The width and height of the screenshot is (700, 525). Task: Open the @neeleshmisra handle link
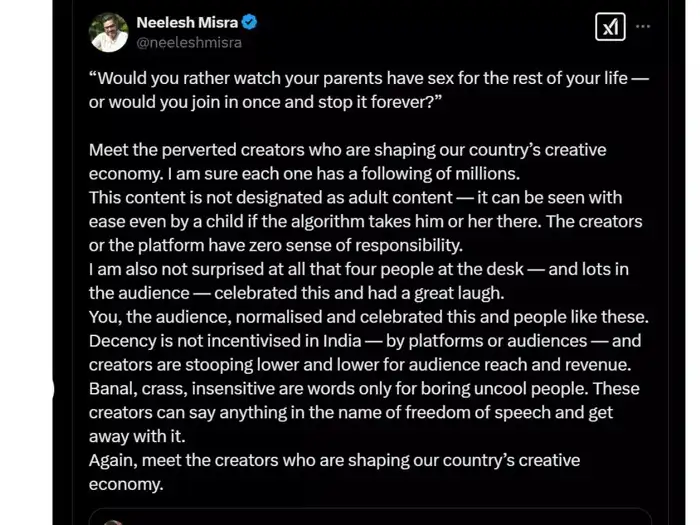[189, 43]
